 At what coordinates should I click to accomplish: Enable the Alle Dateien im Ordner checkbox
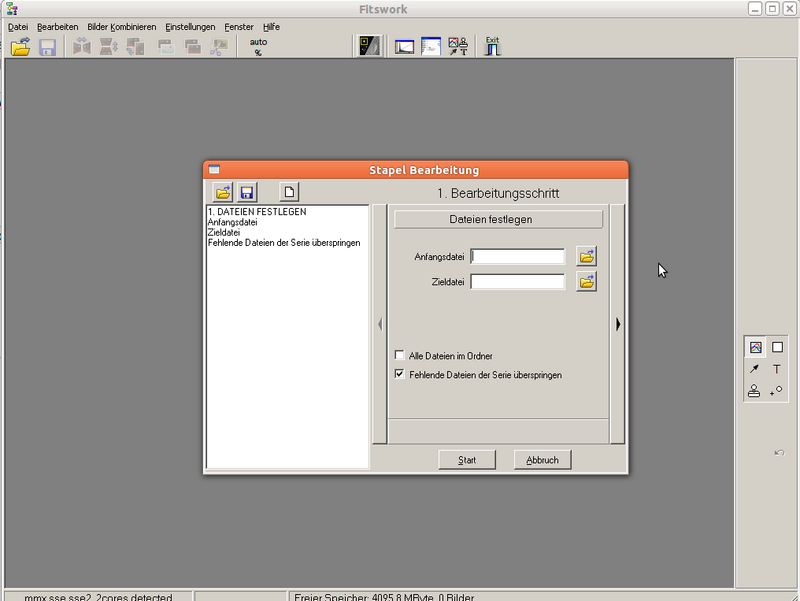tap(397, 355)
